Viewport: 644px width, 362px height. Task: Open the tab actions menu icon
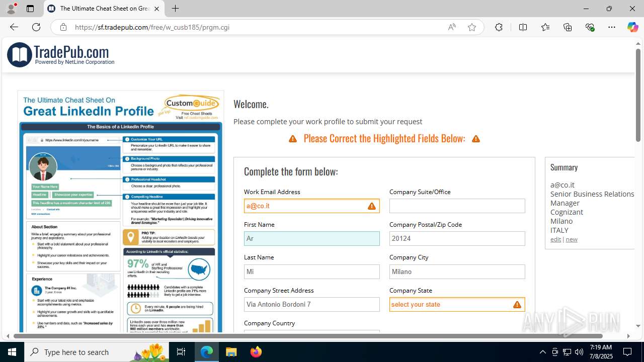tap(30, 9)
